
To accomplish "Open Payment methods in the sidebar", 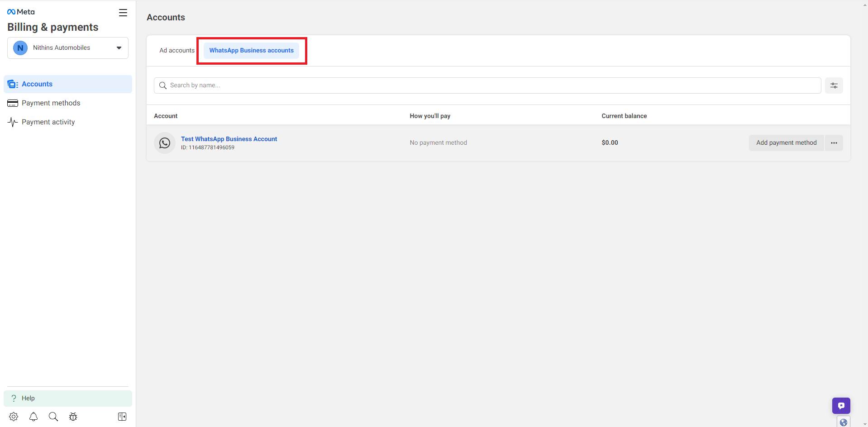I will (68, 103).
